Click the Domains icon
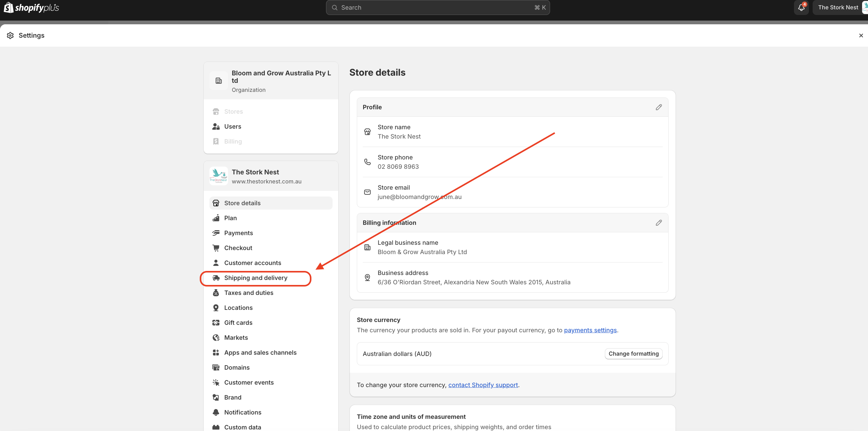 tap(216, 367)
